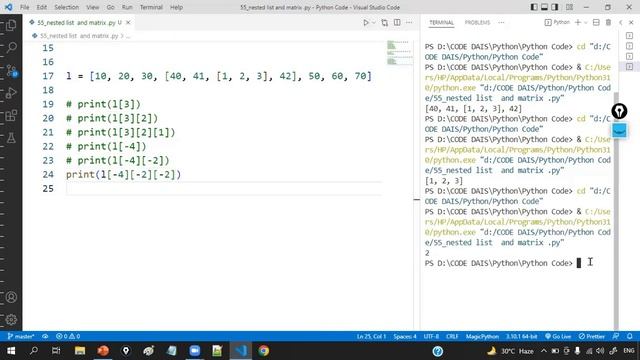Open the Run menu
This screenshot has width=640, height=360.
[x=127, y=7]
